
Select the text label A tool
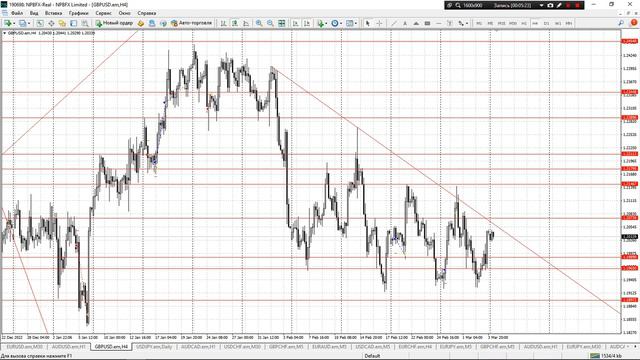pyautogui.click(x=405, y=23)
